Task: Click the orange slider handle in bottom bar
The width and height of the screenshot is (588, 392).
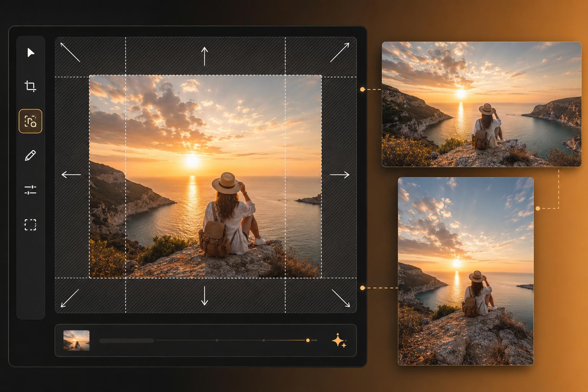Action: 308,340
